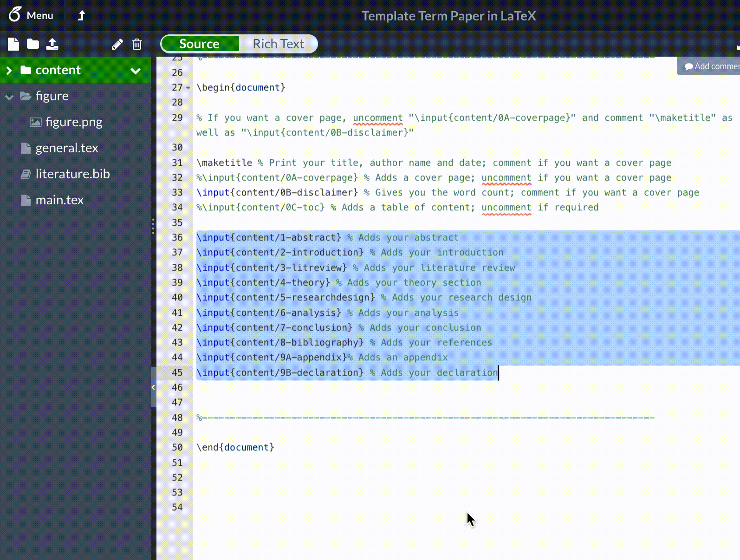Click the upload file icon
Image resolution: width=740 pixels, height=560 pixels.
[x=52, y=44]
